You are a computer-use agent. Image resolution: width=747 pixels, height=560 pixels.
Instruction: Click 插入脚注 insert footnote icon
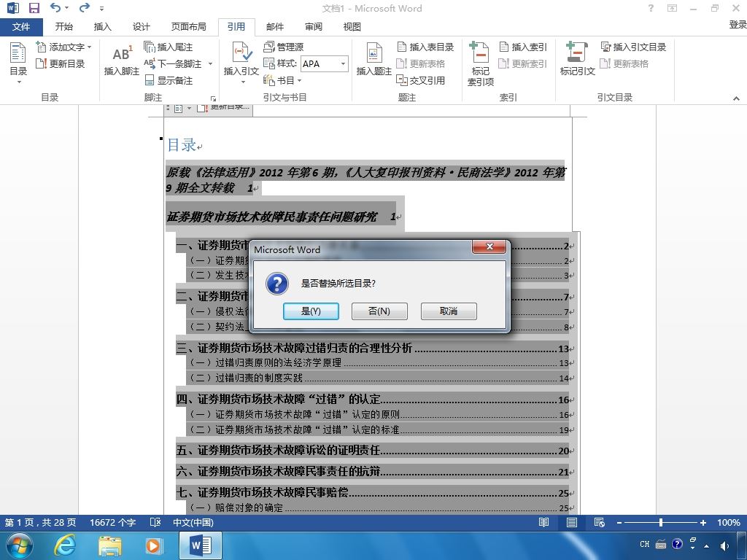click(122, 55)
